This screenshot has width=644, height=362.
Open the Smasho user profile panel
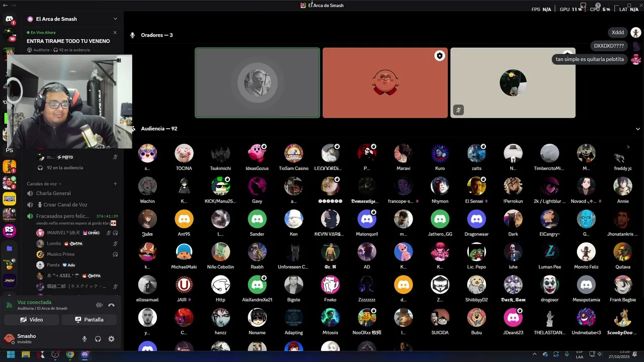[28, 339]
